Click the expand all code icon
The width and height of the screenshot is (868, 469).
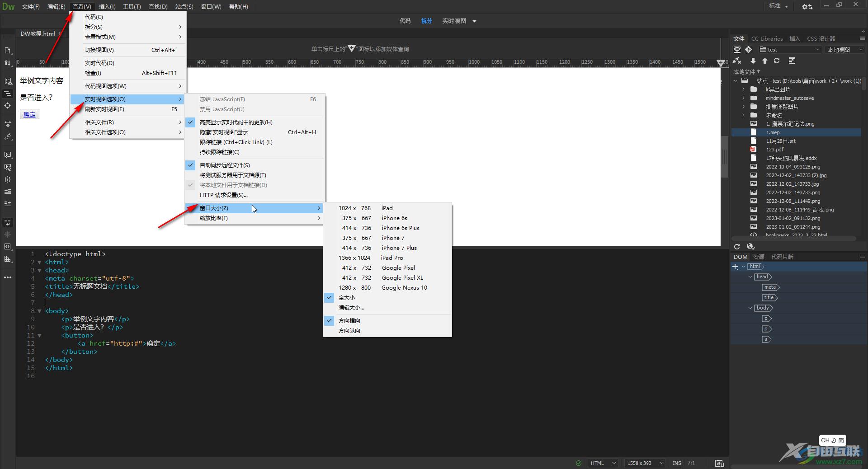pos(8,124)
